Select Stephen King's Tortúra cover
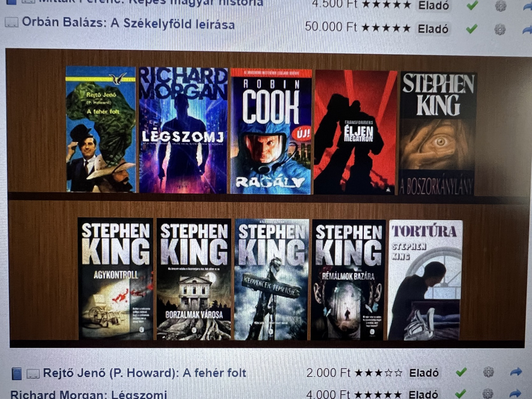The height and width of the screenshot is (399, 532). 425,280
